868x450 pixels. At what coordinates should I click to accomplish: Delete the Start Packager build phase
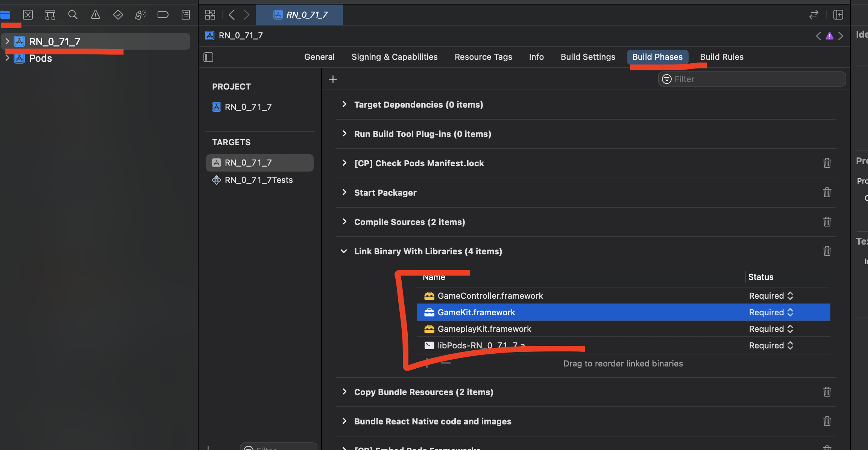pyautogui.click(x=827, y=192)
